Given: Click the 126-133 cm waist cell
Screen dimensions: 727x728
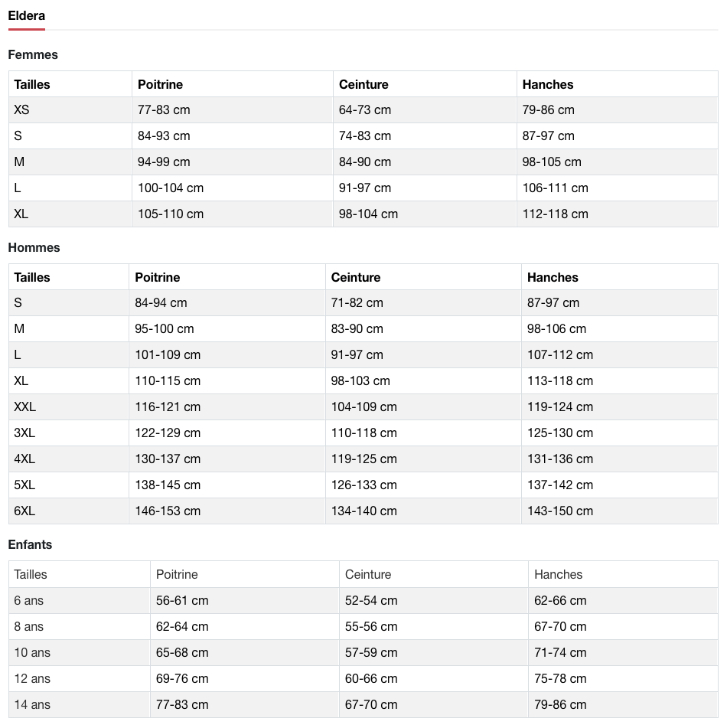Looking at the screenshot, I should [x=364, y=485].
